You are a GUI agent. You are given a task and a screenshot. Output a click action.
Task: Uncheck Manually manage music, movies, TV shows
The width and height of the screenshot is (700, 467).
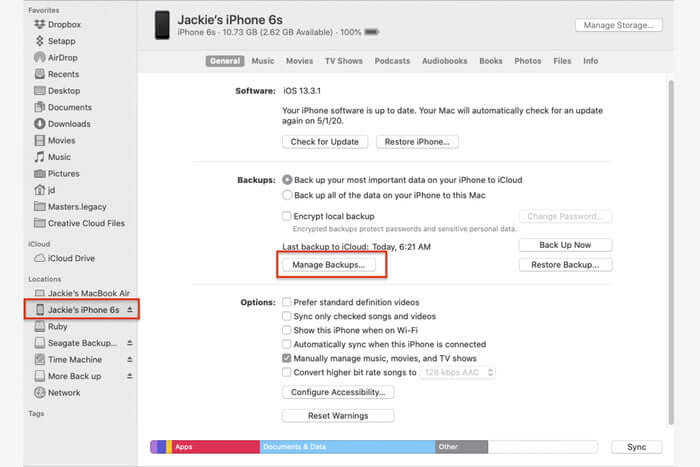click(x=287, y=358)
